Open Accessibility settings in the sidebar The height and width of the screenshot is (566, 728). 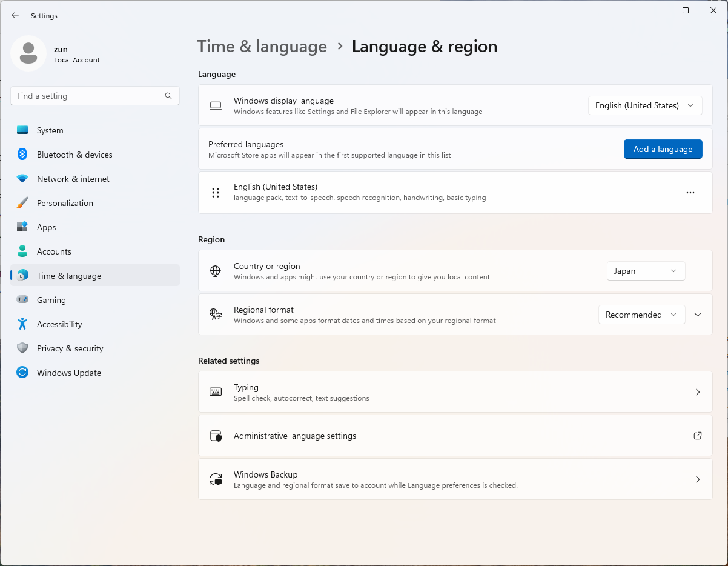[x=95, y=324]
